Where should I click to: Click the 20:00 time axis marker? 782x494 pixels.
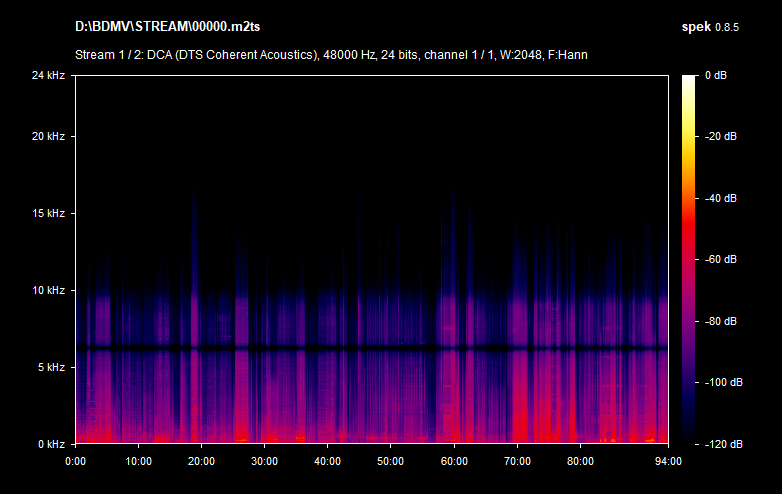[x=201, y=461]
